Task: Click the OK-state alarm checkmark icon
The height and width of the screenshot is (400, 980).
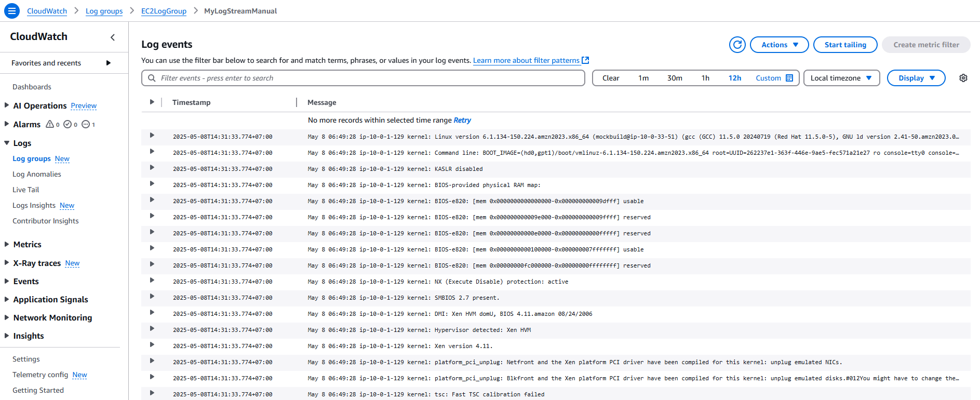Action: pos(68,124)
